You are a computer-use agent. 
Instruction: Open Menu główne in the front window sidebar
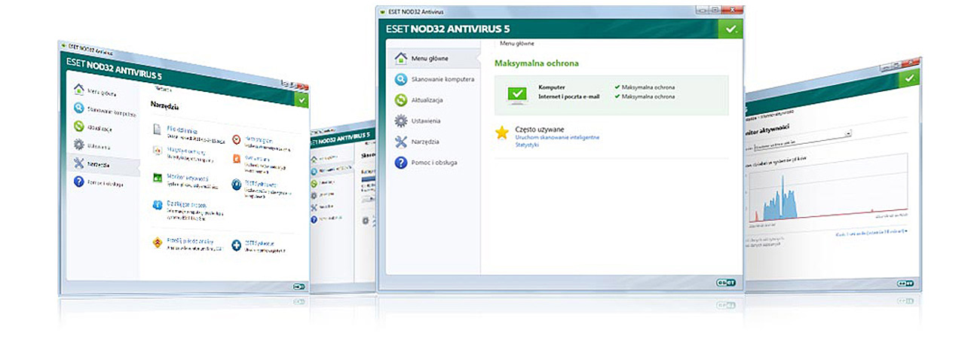(x=433, y=57)
